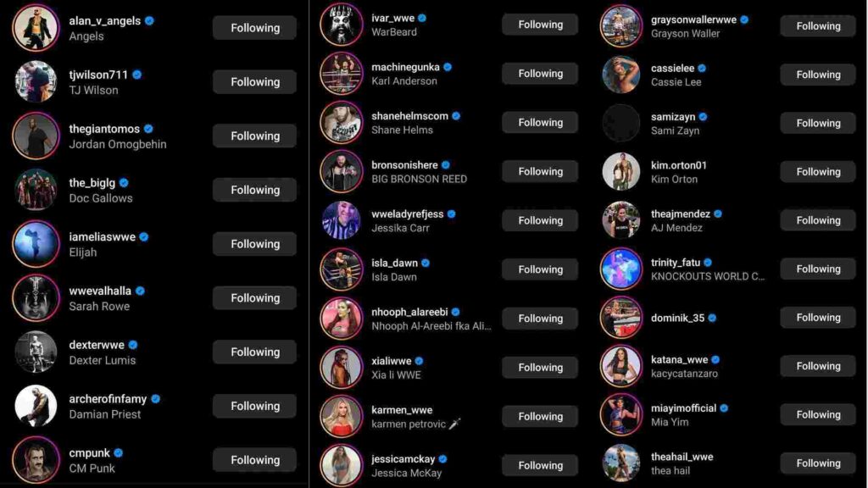Click the blue verified badge beside samizayn
The width and height of the screenshot is (868, 488).
[703, 117]
